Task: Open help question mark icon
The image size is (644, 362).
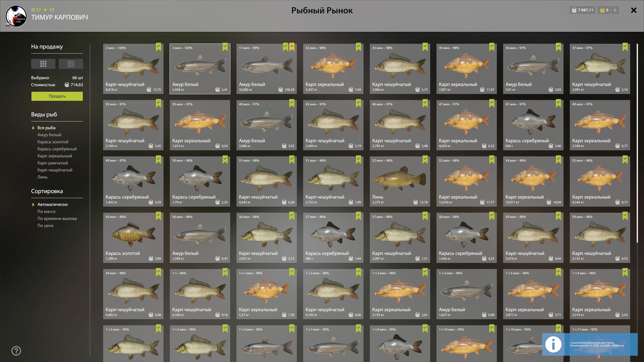Action: 16,351
